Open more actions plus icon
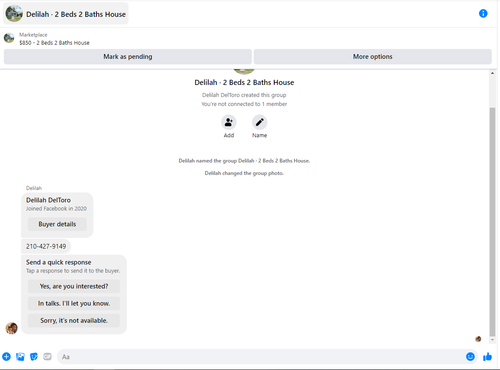Screen dimensions: 500x370 pos(6,357)
